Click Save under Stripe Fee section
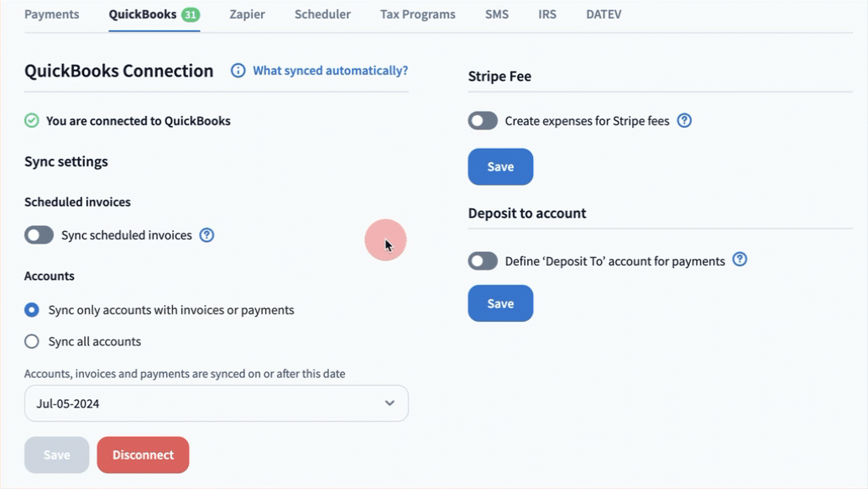 tap(500, 166)
